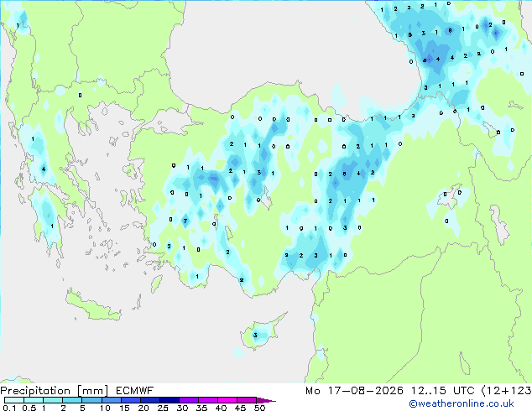Click the 1–2 mm legend swatch
This screenshot has height=411, width=532.
(x=53, y=400)
